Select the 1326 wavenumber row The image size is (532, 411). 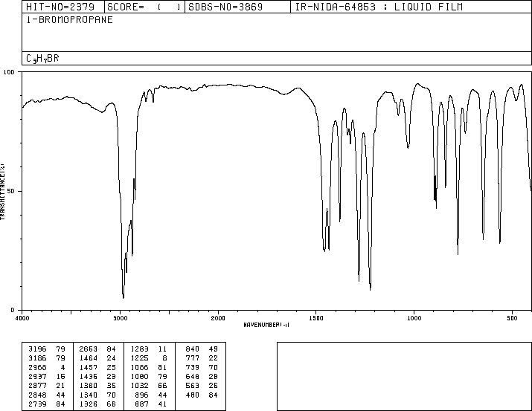point(97,404)
